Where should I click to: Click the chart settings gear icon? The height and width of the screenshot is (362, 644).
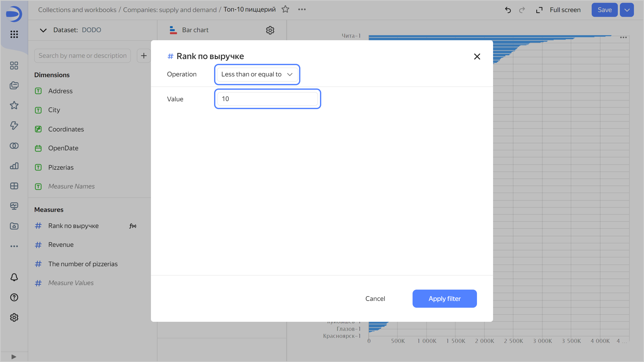tap(270, 30)
